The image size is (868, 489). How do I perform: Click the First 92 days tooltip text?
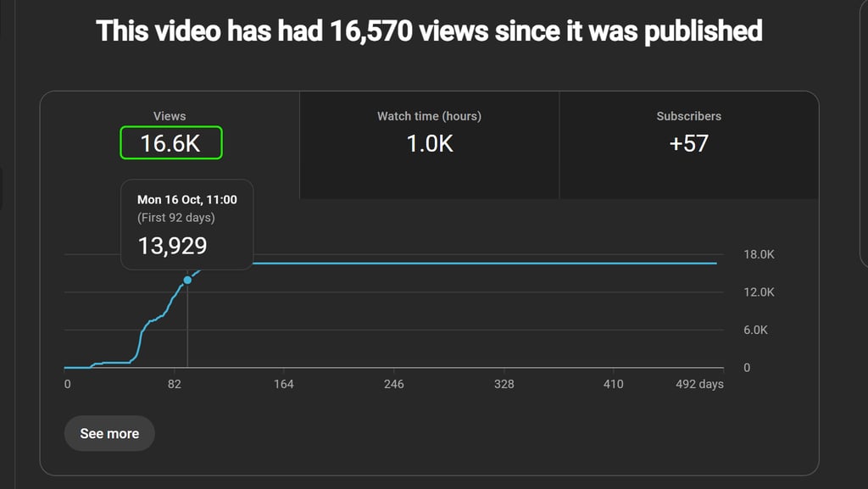176,218
